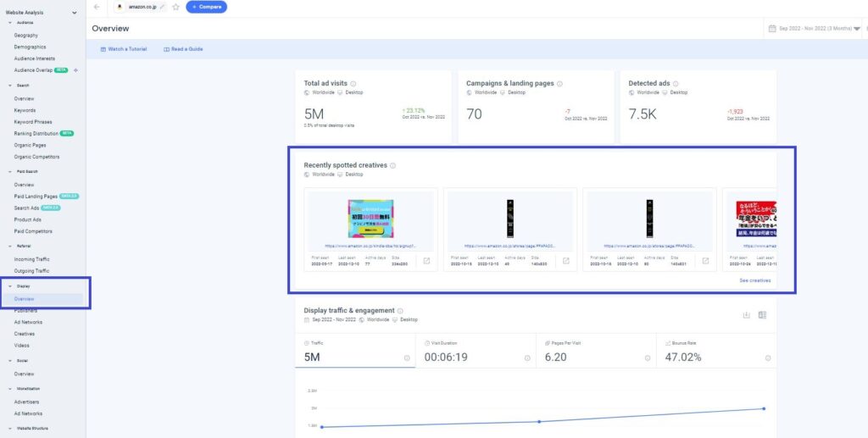The image size is (868, 438).
Task: Collapse the Referral section in sidebar
Action: click(10, 246)
